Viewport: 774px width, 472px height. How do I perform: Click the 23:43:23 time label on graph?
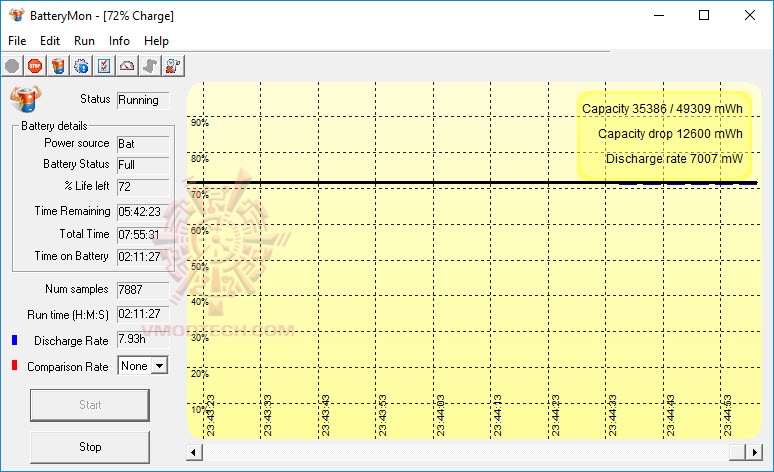pos(210,415)
